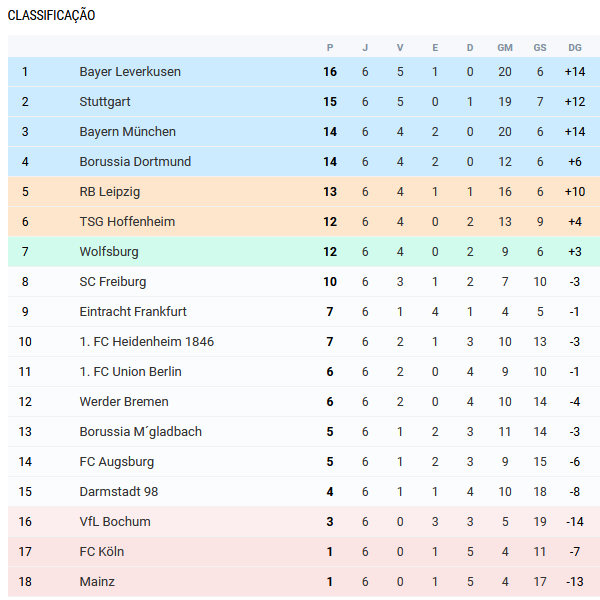Open the Wolfsburg team link
The width and height of the screenshot is (600, 600).
pyautogui.click(x=109, y=252)
